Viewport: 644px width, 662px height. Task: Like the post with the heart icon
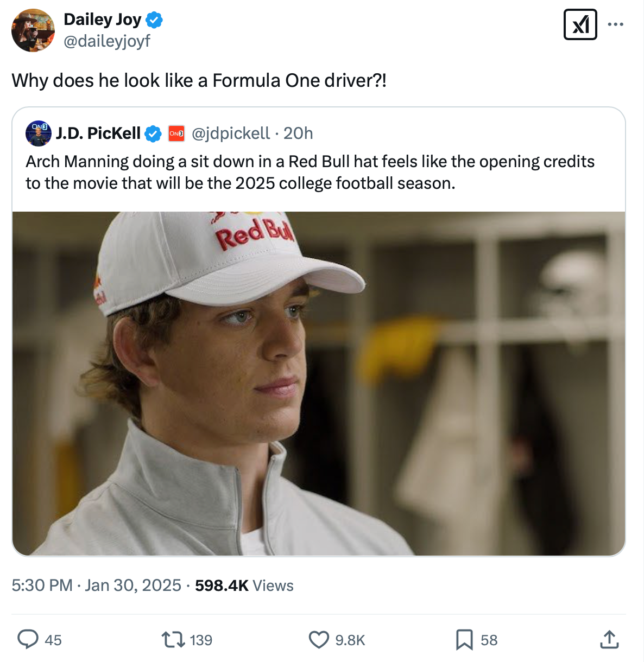319,639
